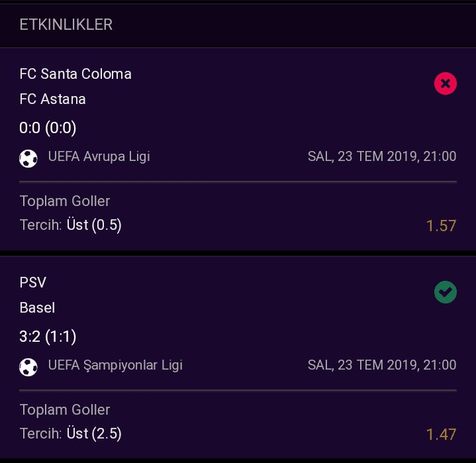Click soccer ball icon beside UEFA Avrupa Ligi

pos(28,158)
